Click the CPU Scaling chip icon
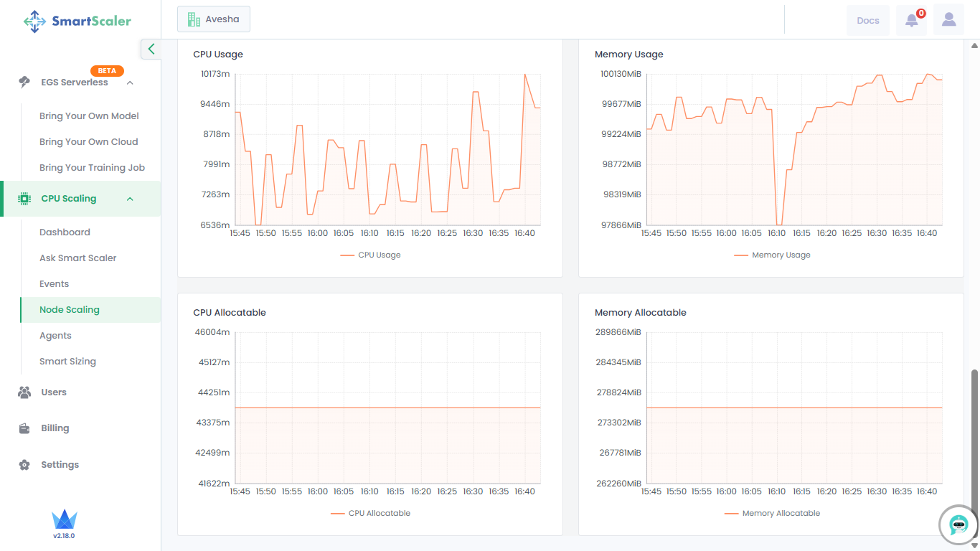The height and width of the screenshot is (551, 980). [x=24, y=199]
